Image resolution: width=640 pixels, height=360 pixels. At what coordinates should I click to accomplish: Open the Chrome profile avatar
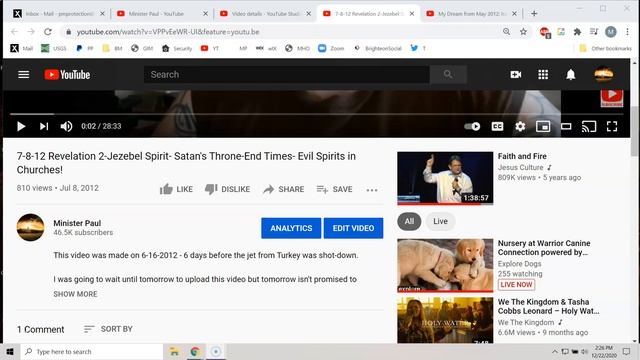click(611, 31)
